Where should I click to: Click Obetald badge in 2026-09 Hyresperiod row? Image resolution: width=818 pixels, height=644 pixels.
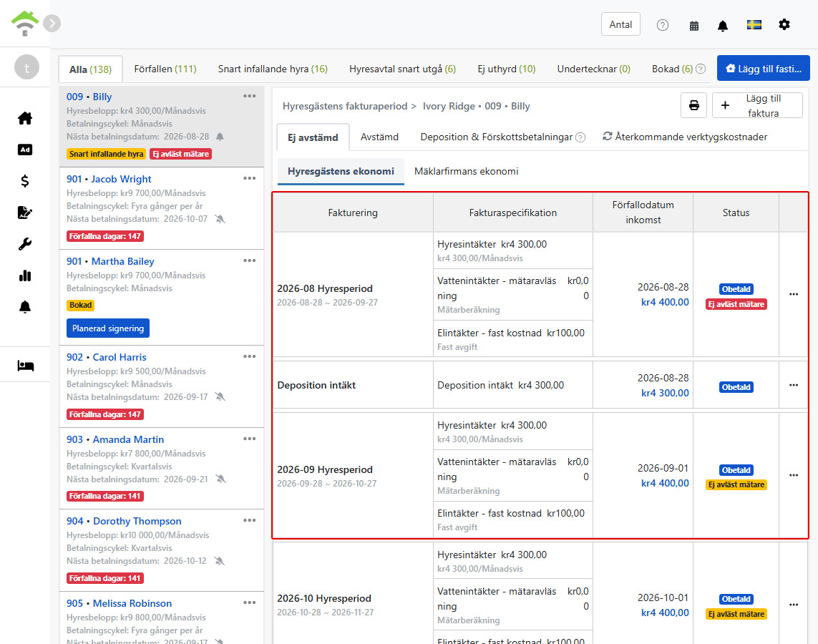click(736, 470)
